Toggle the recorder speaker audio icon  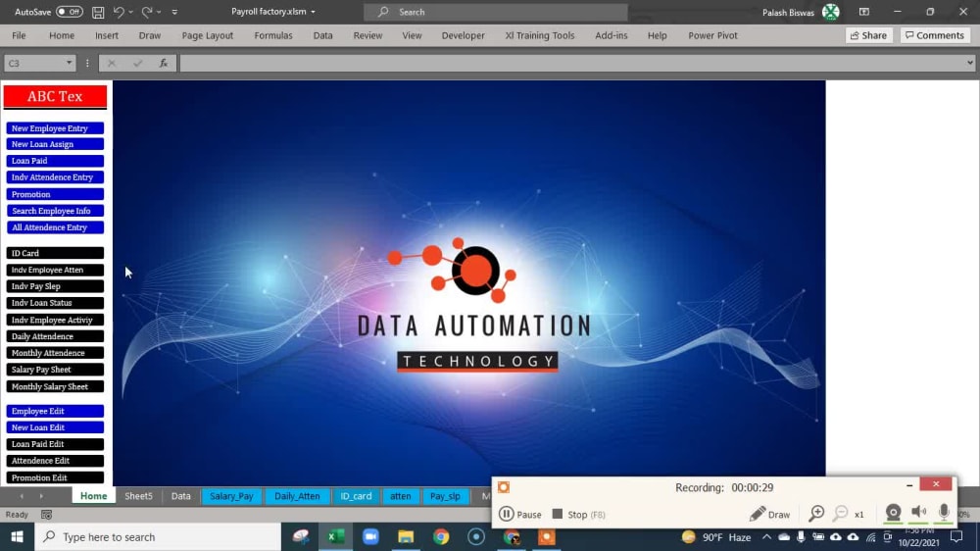(919, 512)
